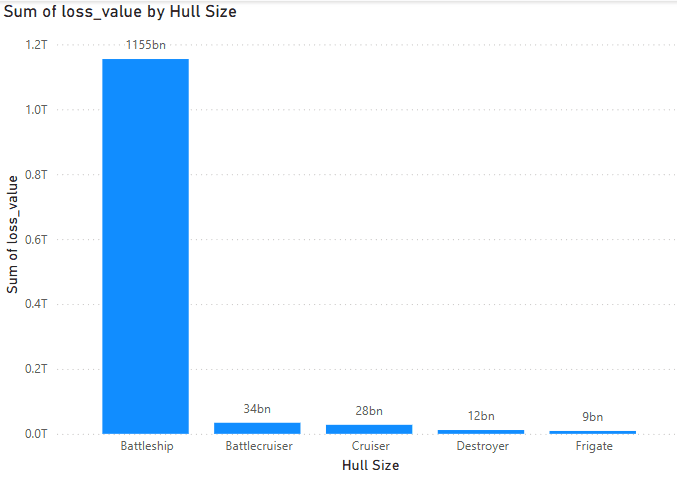Click the Frigate axis category label
Image resolution: width=677 pixels, height=484 pixels.
click(592, 446)
